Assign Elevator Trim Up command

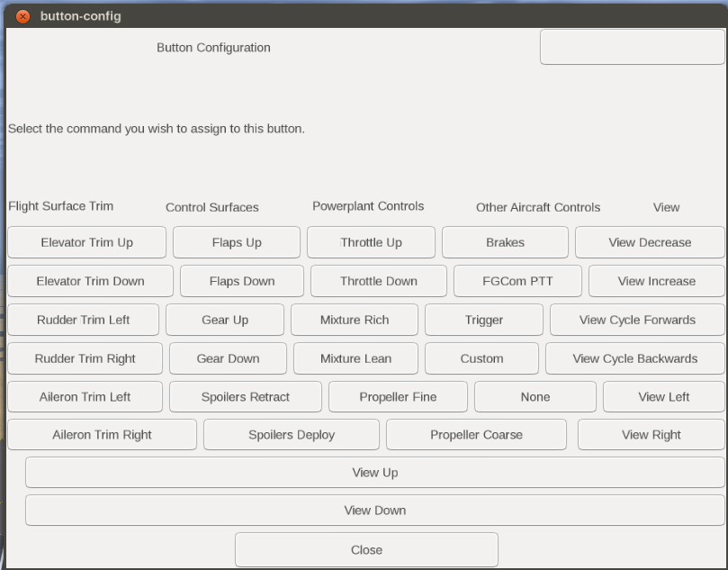click(86, 242)
